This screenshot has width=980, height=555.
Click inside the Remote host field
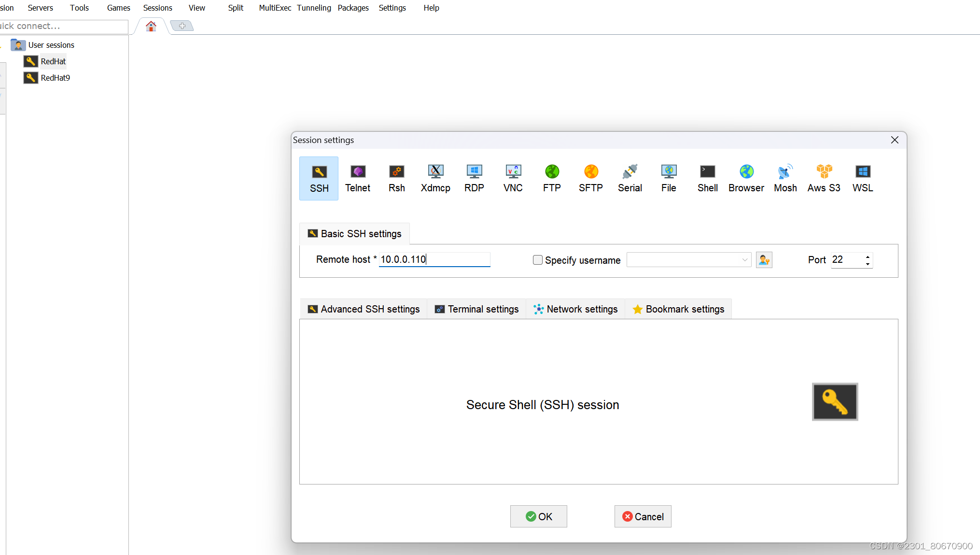[434, 259]
